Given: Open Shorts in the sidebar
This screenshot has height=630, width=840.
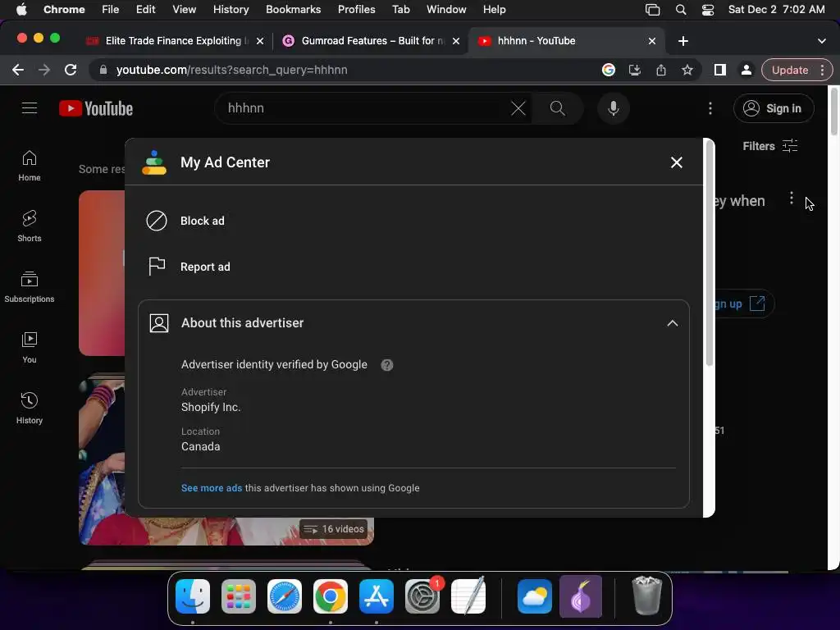Looking at the screenshot, I should point(30,226).
